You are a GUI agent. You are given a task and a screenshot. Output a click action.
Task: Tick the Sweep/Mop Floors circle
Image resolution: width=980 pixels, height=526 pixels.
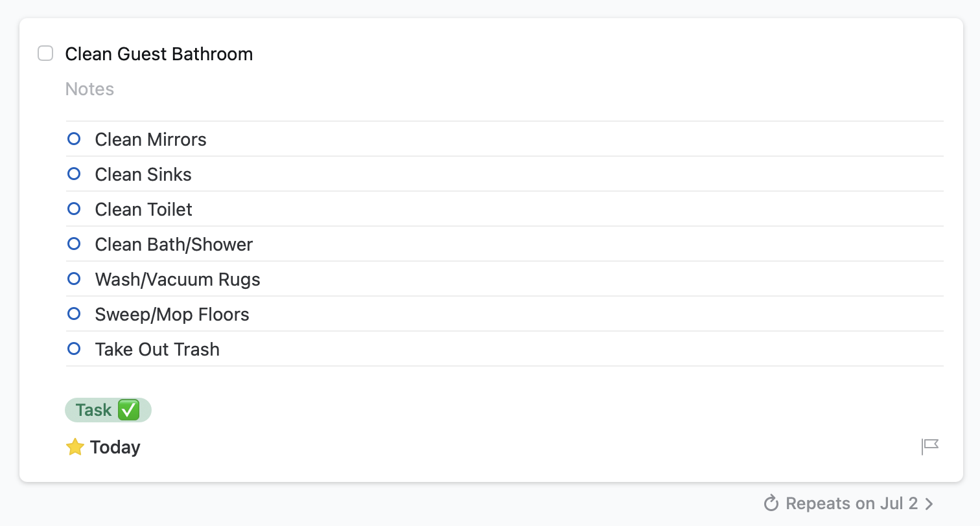tap(74, 314)
